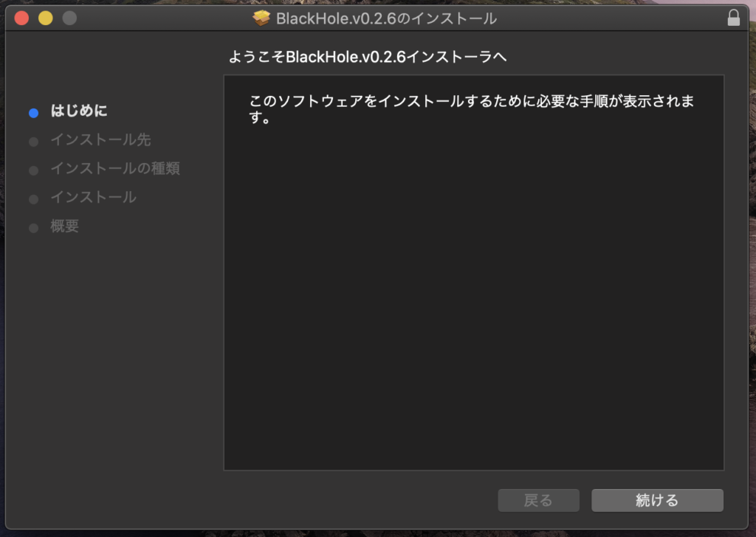Screen dimensions: 756x537
Task: Click the 続ける (Continue) button
Action: (657, 500)
